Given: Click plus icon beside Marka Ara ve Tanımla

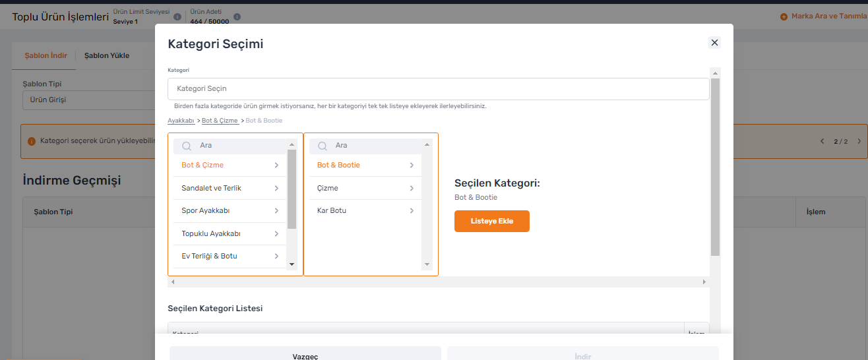Looking at the screenshot, I should 784,16.
